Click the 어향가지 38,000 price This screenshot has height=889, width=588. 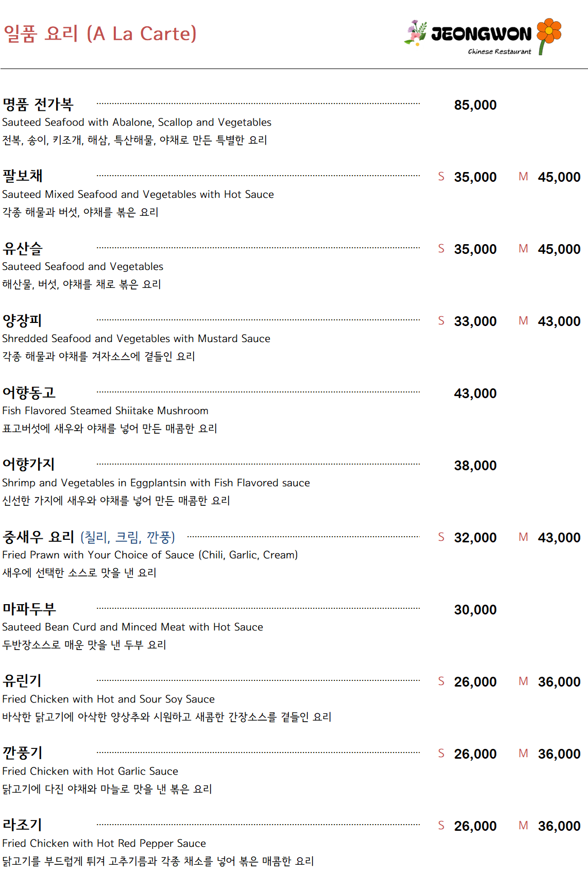click(475, 466)
